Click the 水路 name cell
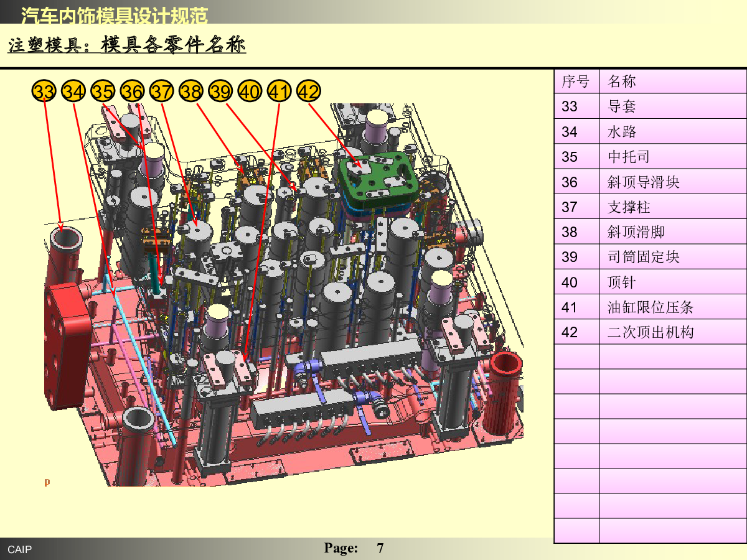Viewport: 747px width, 560px height. 673,131
